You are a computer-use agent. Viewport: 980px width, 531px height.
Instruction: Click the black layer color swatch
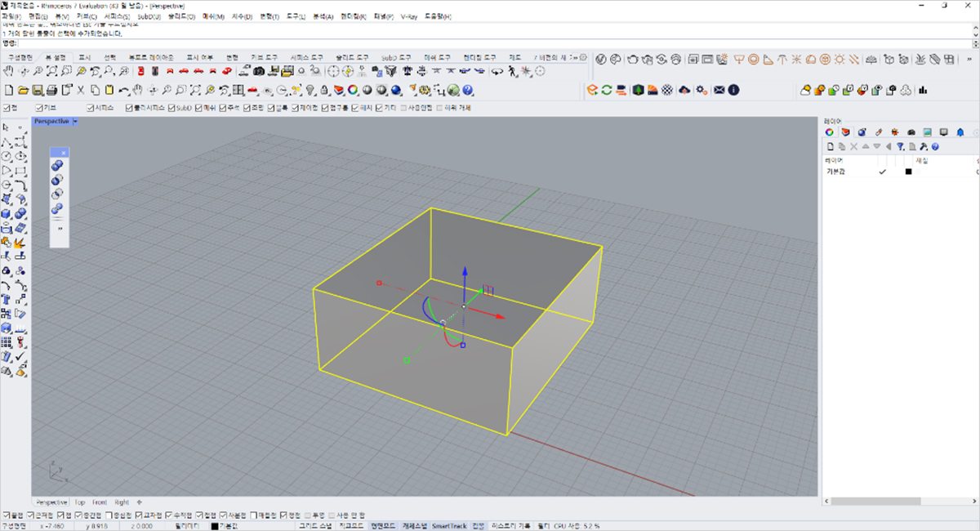click(x=908, y=172)
